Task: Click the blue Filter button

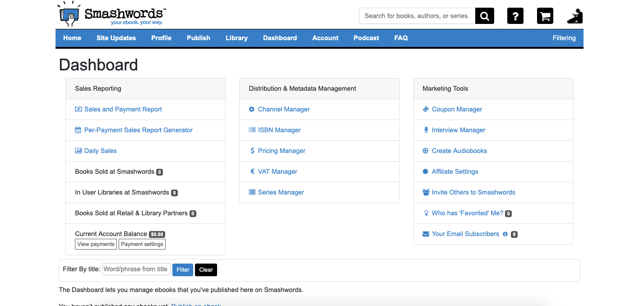Action: [183, 270]
